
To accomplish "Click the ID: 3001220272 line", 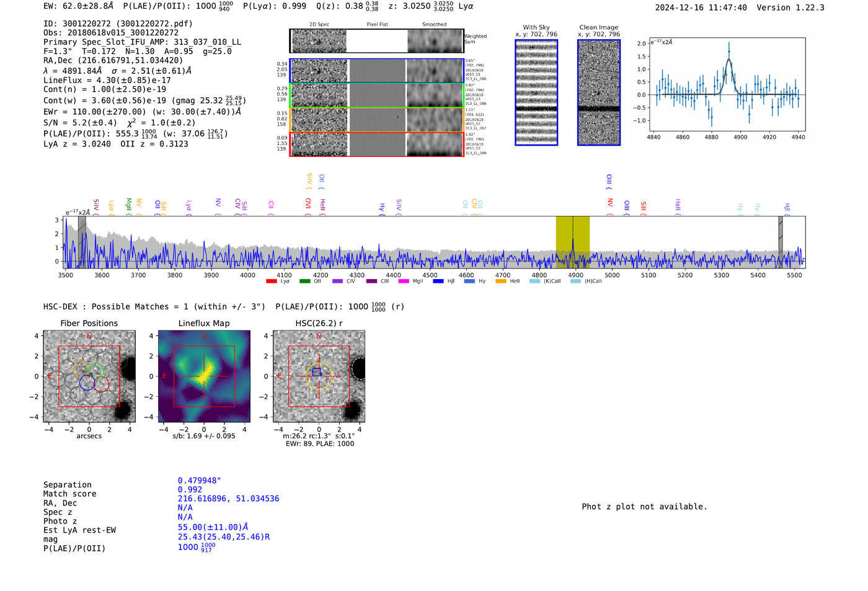I will click(x=118, y=24).
